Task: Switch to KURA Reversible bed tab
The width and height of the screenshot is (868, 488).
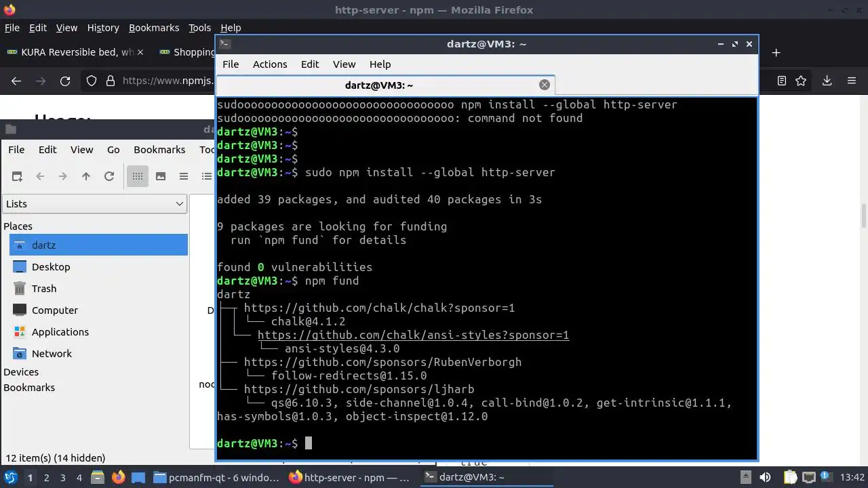Action: (75, 52)
